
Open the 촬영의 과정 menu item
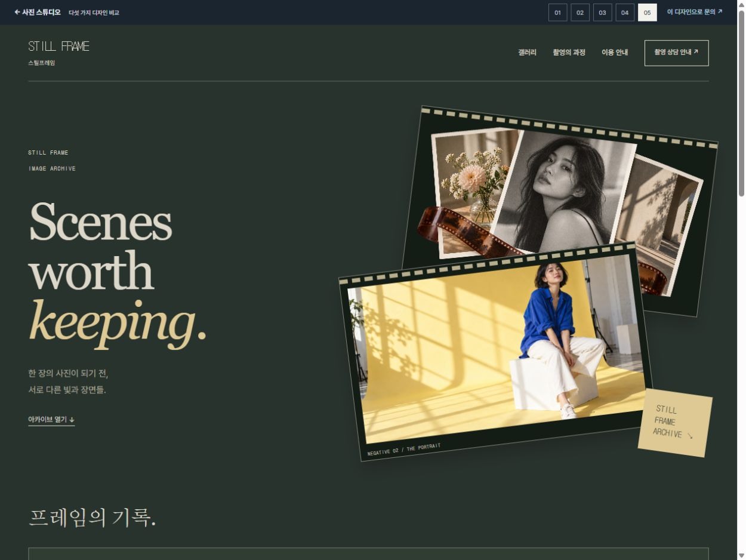pyautogui.click(x=569, y=53)
